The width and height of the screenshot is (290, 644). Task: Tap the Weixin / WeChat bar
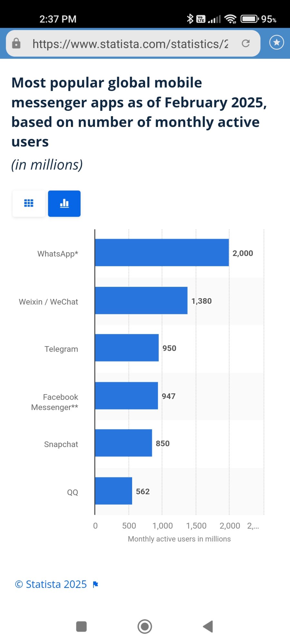click(141, 300)
